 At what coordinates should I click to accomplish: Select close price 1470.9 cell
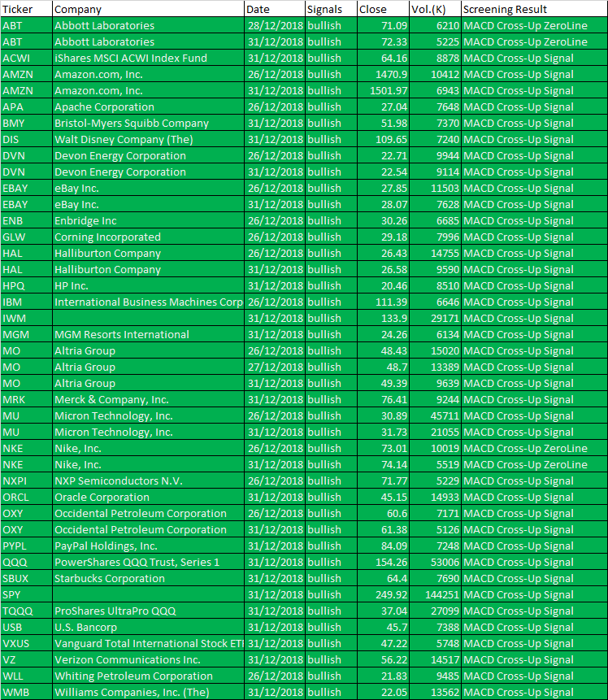(383, 74)
